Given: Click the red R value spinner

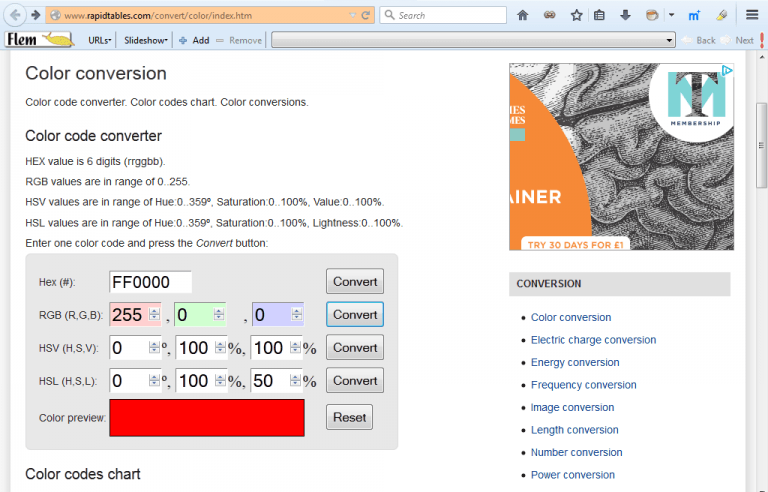Looking at the screenshot, I should pyautogui.click(x=155, y=315).
